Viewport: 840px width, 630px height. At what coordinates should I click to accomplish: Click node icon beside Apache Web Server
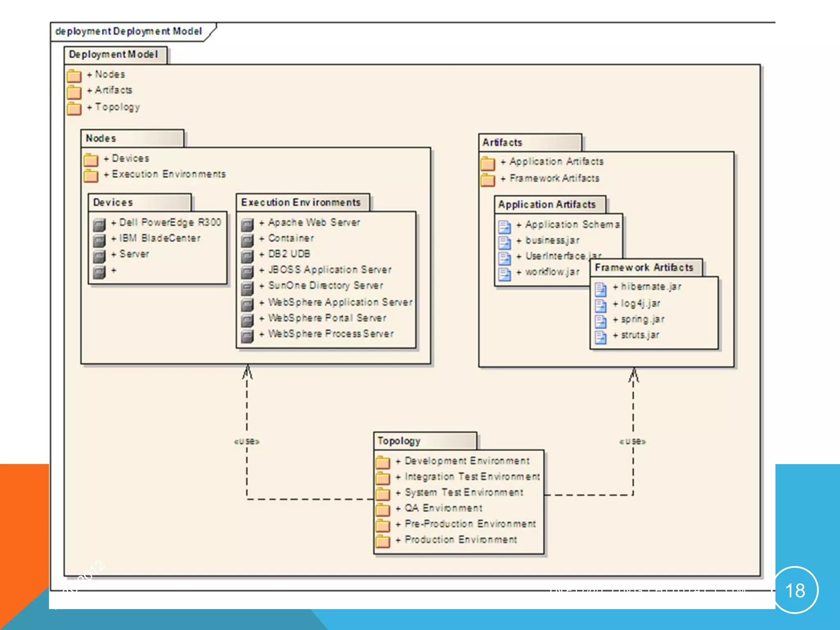pyautogui.click(x=247, y=224)
